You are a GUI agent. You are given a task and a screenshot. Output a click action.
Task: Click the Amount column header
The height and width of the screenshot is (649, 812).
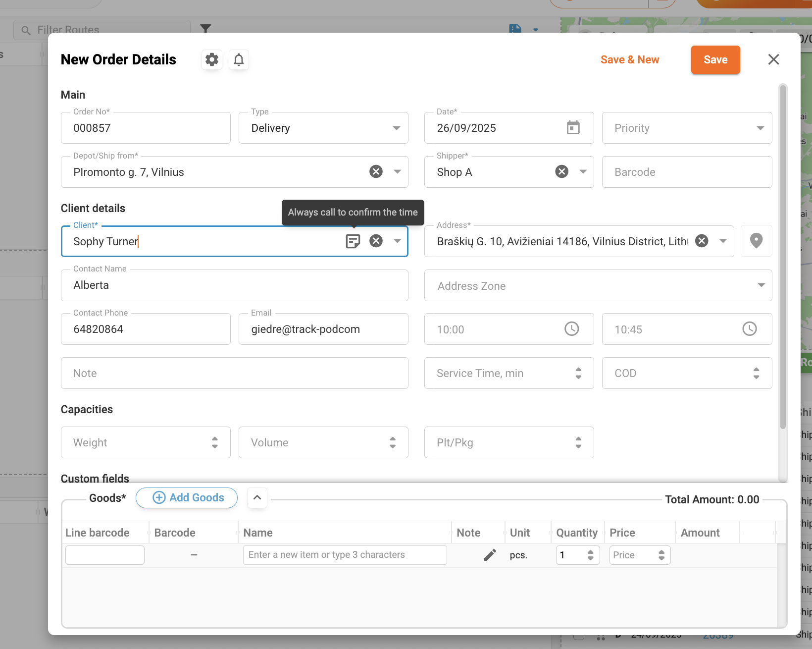click(700, 533)
